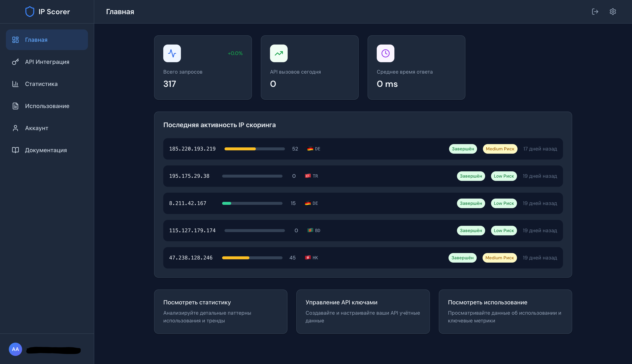
Task: Click the total requests value 317
Action: 170,84
